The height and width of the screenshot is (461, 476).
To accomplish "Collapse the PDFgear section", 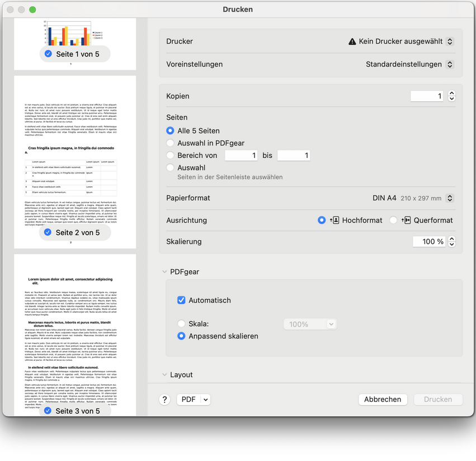I will [164, 271].
